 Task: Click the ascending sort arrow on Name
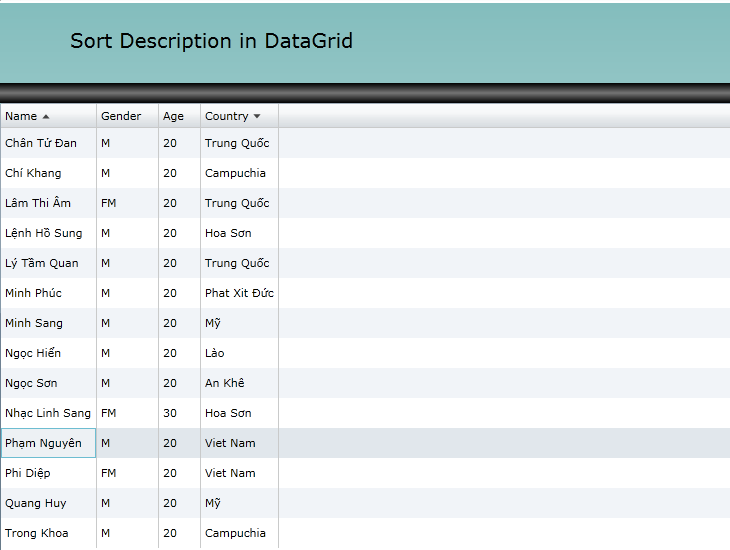pos(46,117)
